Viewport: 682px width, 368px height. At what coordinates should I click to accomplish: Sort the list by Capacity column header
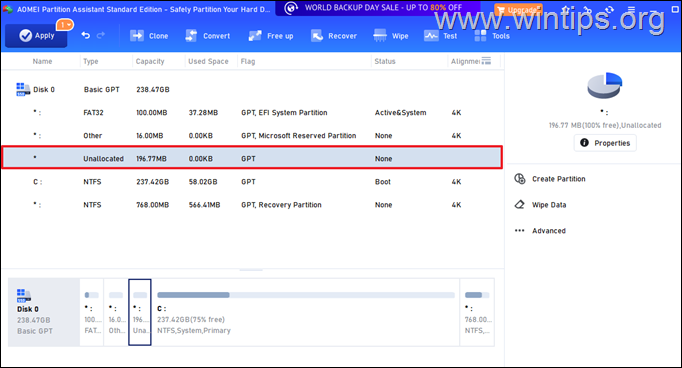150,61
